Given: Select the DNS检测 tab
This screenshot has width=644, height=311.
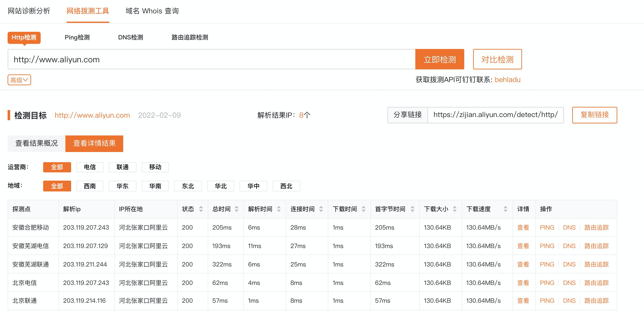Looking at the screenshot, I should click(131, 38).
